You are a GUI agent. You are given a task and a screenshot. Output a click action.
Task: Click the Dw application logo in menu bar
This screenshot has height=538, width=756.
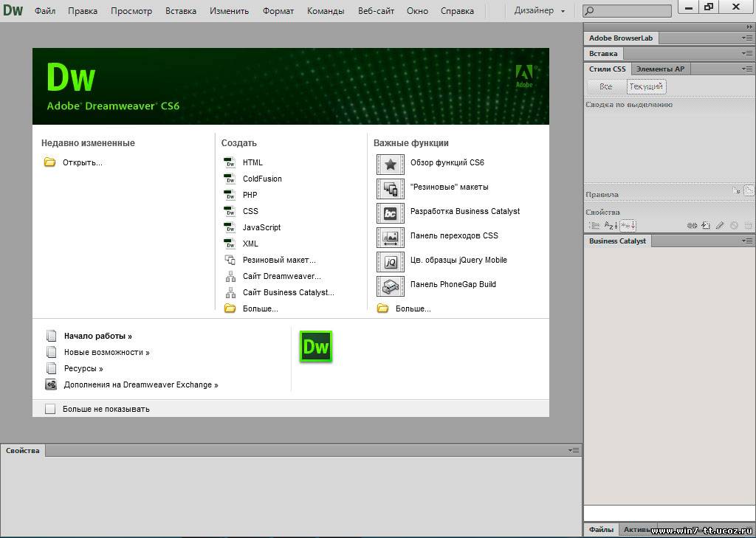[13, 10]
